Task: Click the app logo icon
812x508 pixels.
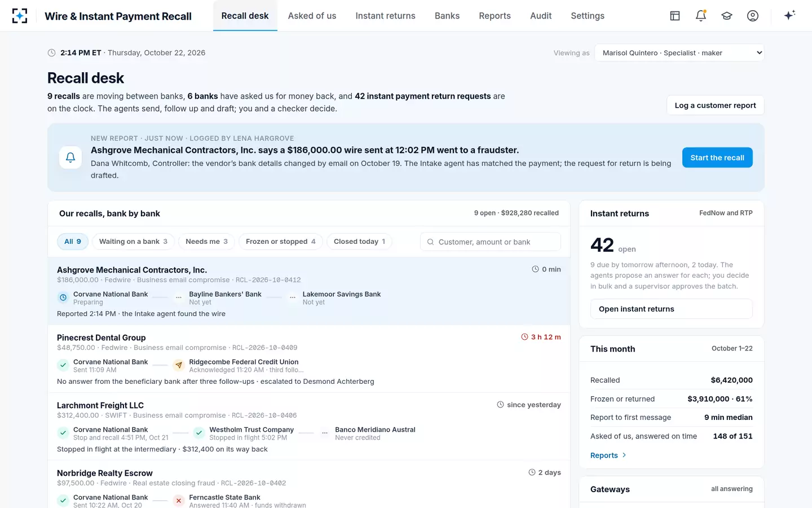Action: tap(20, 16)
